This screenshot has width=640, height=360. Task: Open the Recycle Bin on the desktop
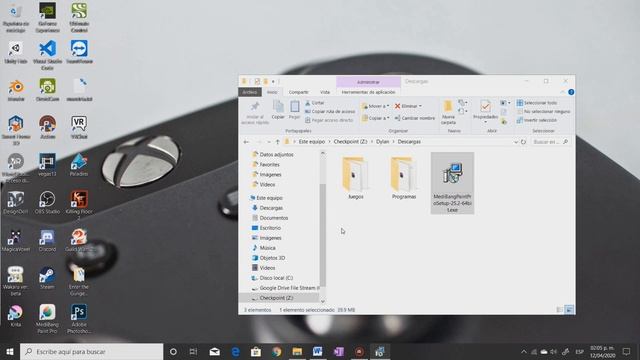tap(16, 17)
